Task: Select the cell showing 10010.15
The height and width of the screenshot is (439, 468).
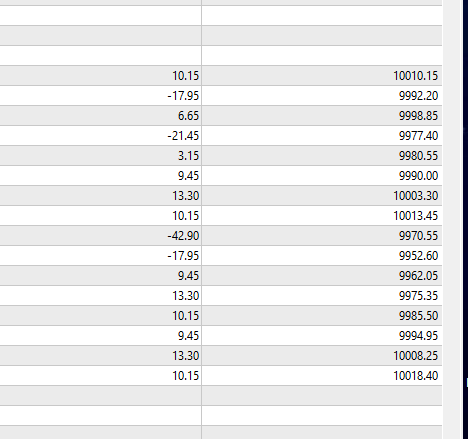Action: click(322, 76)
